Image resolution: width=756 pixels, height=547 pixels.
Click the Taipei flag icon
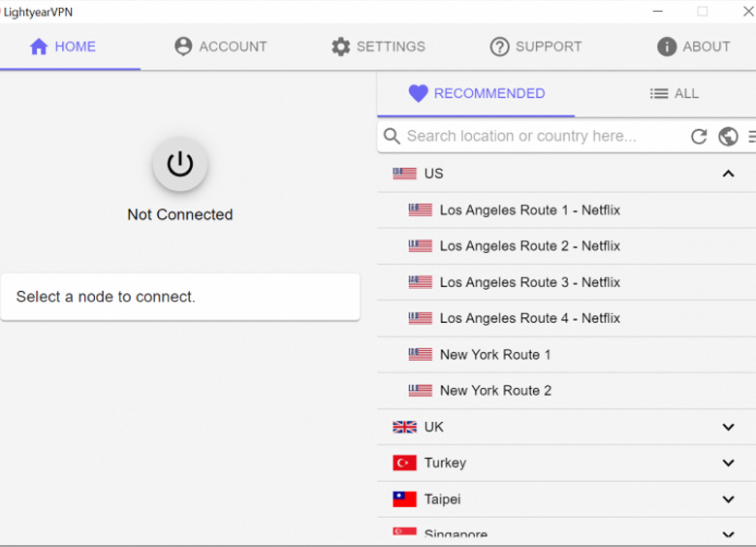point(404,499)
